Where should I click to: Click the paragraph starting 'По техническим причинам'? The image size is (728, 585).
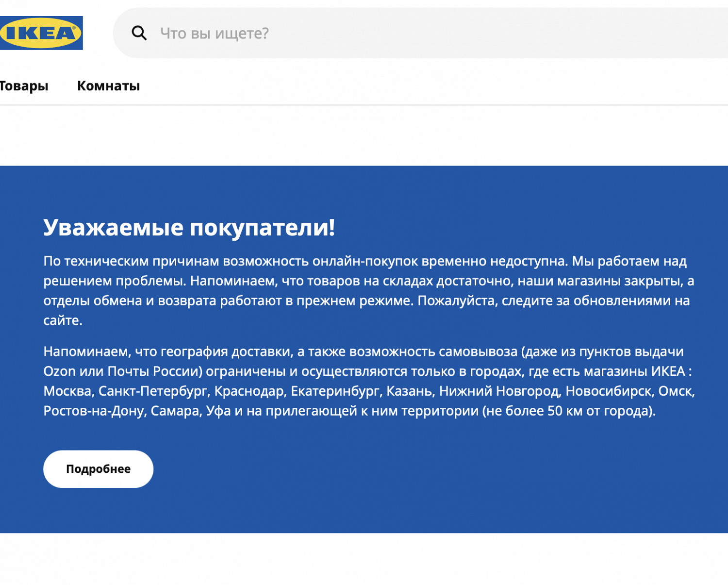(x=369, y=291)
